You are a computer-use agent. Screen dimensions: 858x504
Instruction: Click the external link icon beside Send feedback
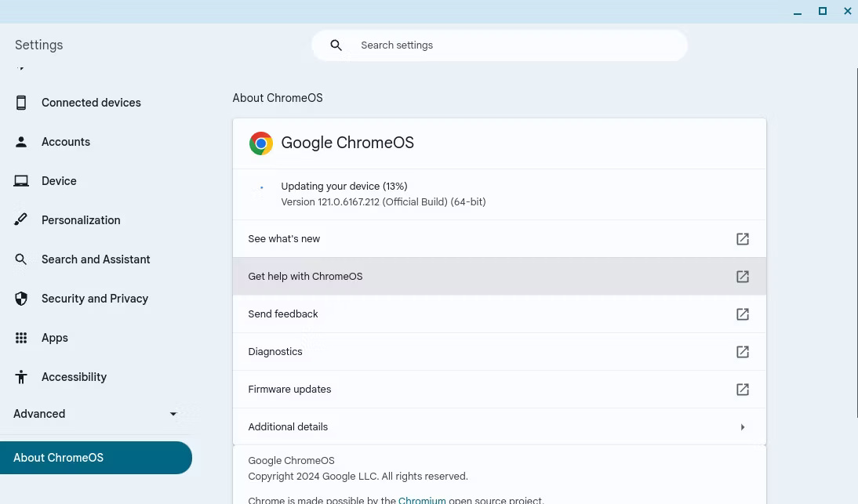point(742,314)
